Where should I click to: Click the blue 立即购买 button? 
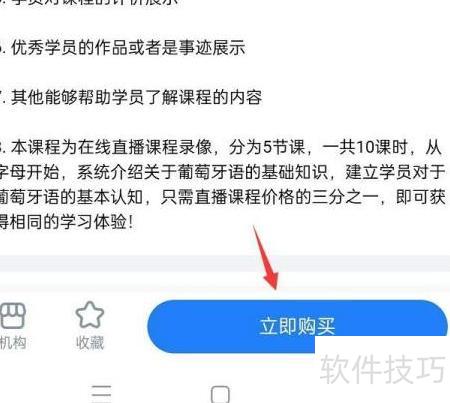point(297,326)
